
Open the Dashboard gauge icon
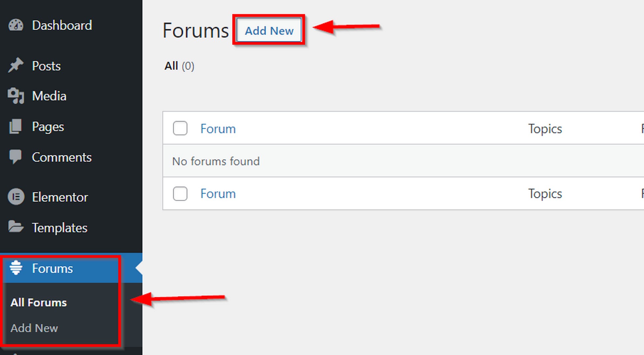click(x=16, y=25)
